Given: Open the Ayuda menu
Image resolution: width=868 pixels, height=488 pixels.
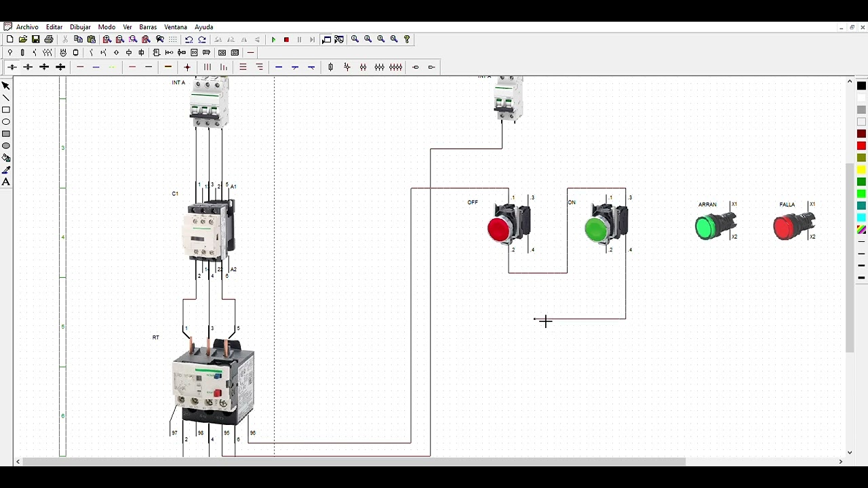Looking at the screenshot, I should tap(203, 27).
